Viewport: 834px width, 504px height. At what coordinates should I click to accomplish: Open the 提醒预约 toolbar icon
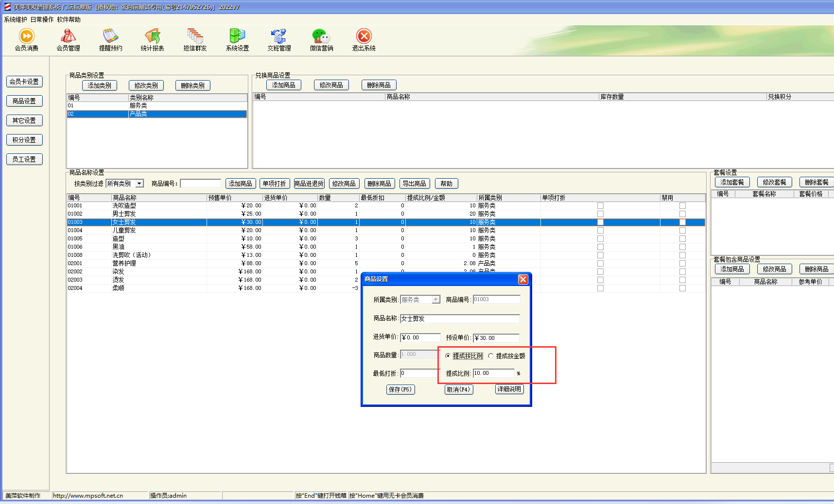(x=110, y=40)
